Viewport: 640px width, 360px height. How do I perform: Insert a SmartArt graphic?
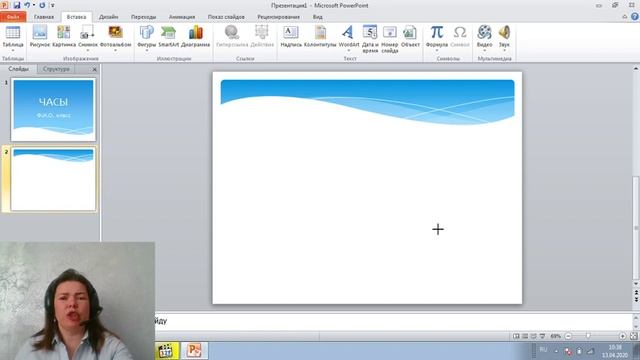click(168, 36)
